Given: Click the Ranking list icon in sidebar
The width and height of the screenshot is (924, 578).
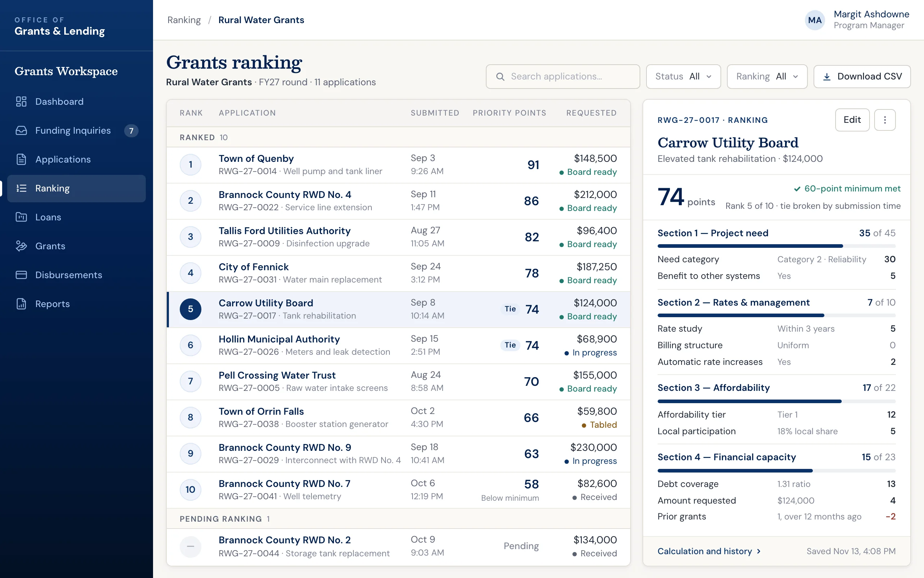Looking at the screenshot, I should 21,188.
